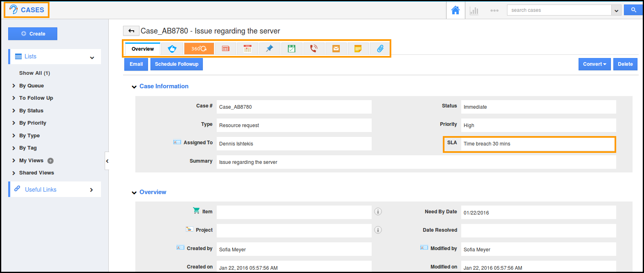Click the search cases input field
Image resolution: width=644 pixels, height=273 pixels.
(x=559, y=10)
